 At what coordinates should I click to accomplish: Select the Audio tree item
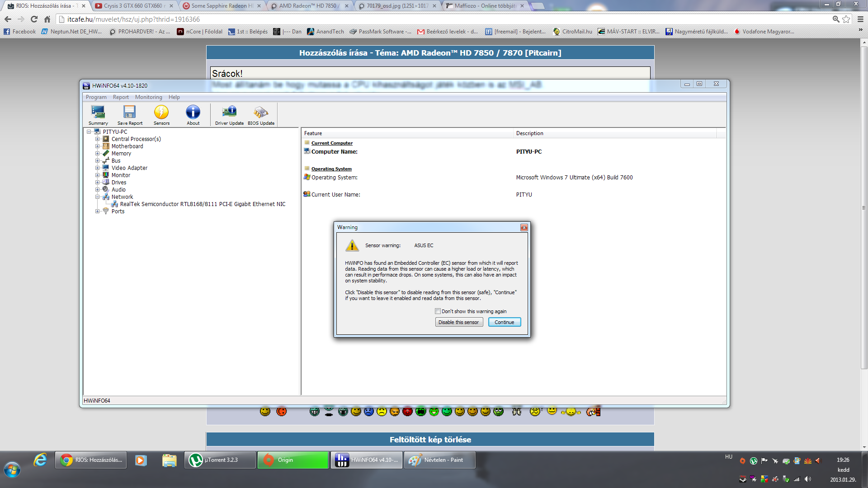coord(118,190)
